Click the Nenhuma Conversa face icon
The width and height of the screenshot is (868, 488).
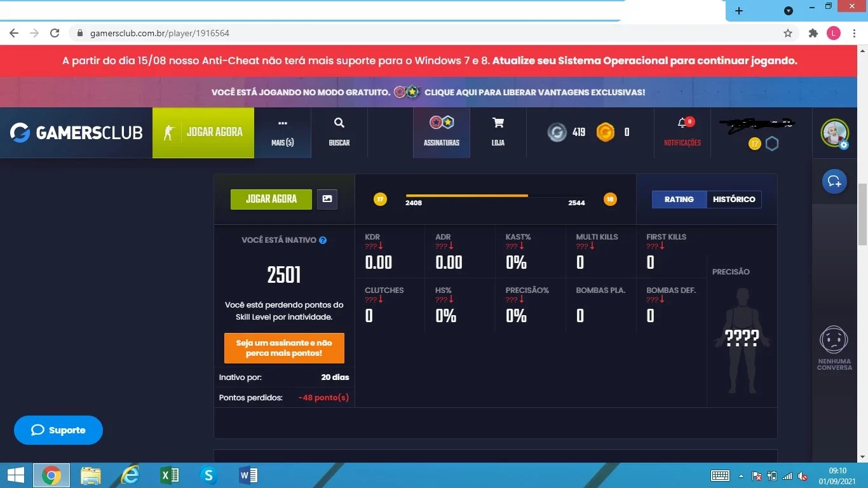tap(834, 340)
